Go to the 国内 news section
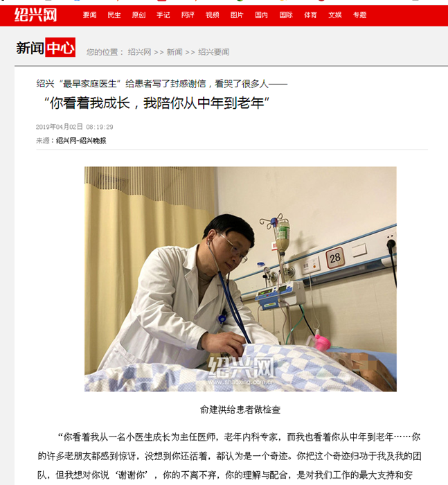 (x=262, y=15)
